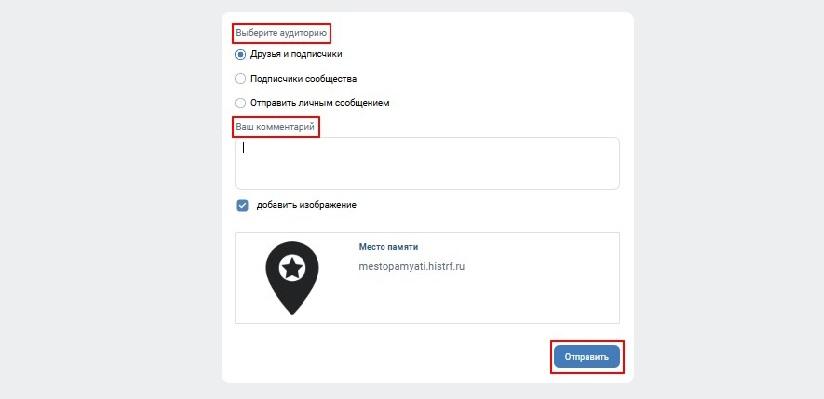The height and width of the screenshot is (399, 824).
Task: Click the map pin icon in the preview
Action: tap(292, 278)
